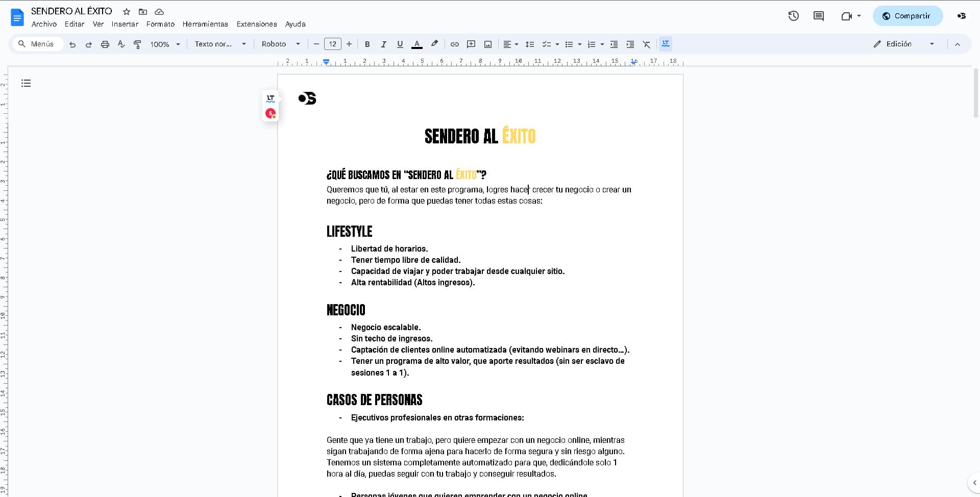Click the logo image at top of page

point(307,98)
